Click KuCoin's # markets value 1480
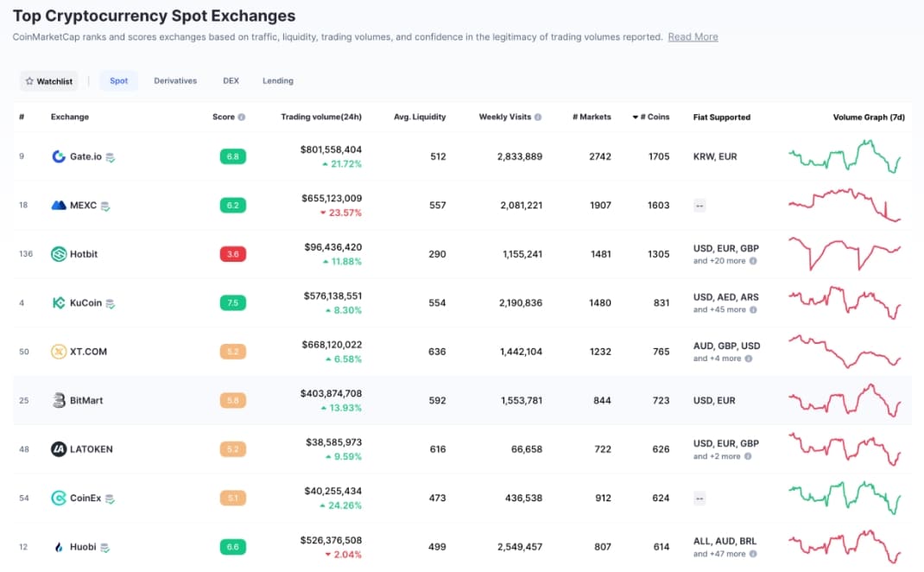Viewport: 924px width, 572px height. (x=600, y=303)
